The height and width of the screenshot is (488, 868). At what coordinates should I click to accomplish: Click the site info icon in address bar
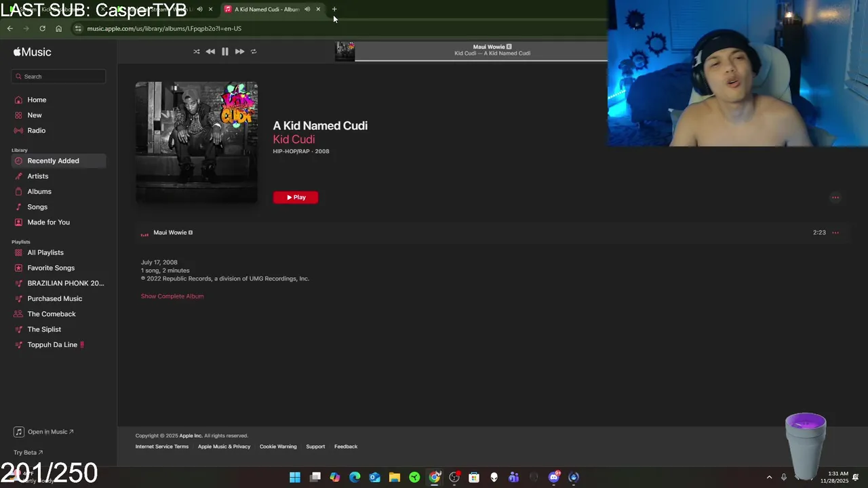click(79, 28)
